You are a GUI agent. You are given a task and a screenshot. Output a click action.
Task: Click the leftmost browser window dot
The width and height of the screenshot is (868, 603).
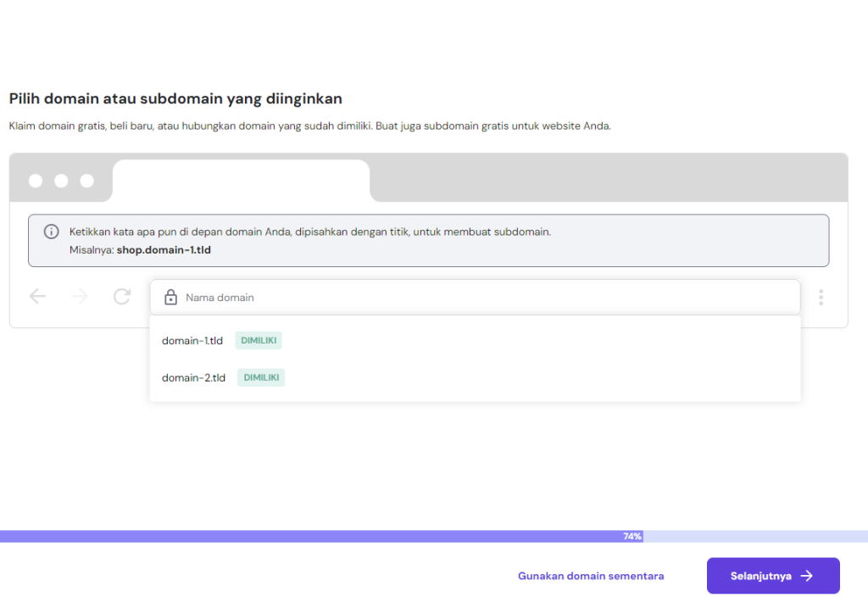point(35,181)
